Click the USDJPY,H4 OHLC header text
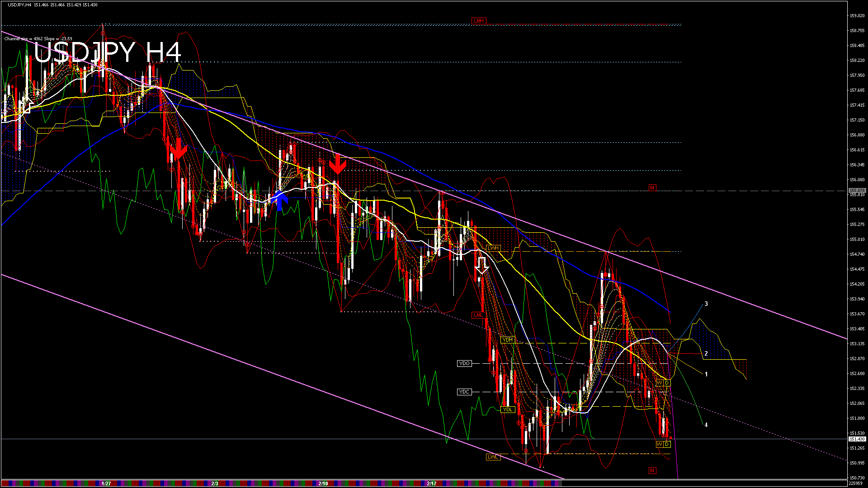868x488 pixels. tap(53, 5)
